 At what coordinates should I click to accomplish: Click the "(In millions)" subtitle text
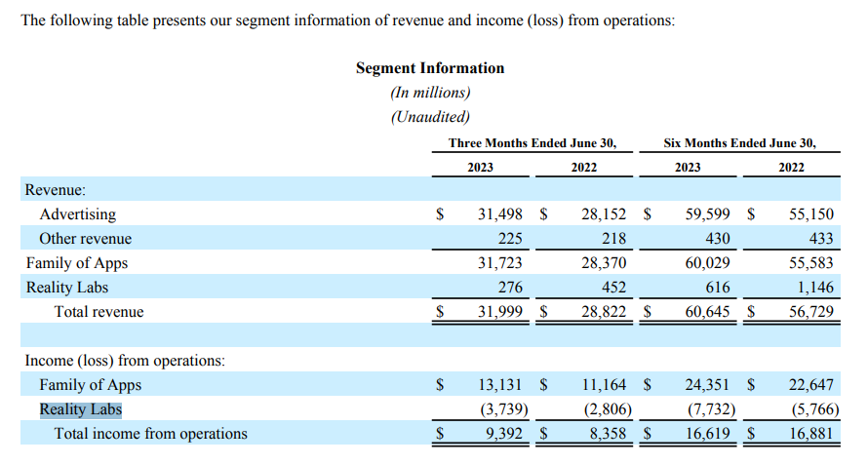click(x=429, y=93)
